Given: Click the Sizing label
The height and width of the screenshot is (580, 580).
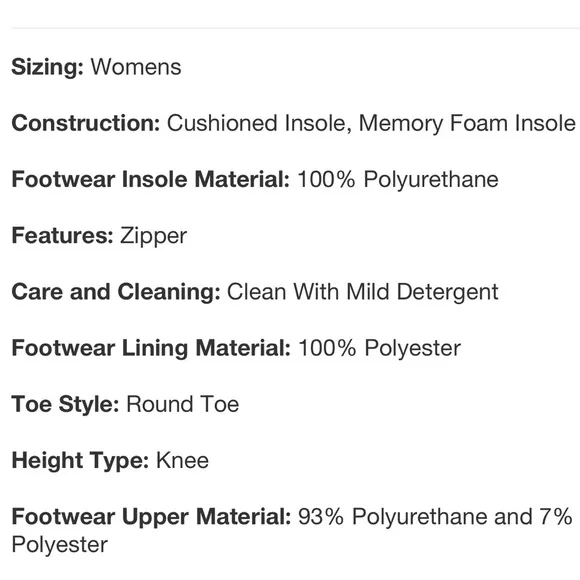Looking at the screenshot, I should 48,67.
